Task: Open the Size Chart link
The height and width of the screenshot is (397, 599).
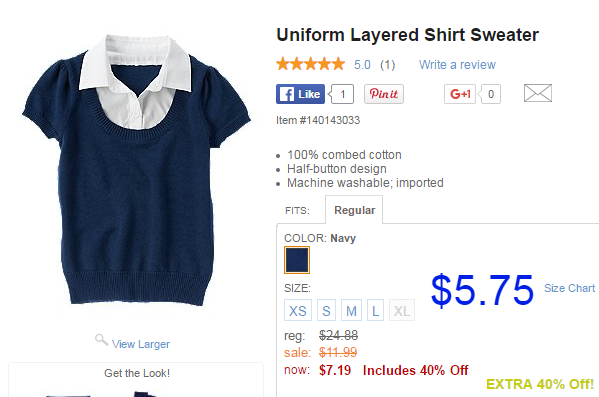Action: [569, 288]
